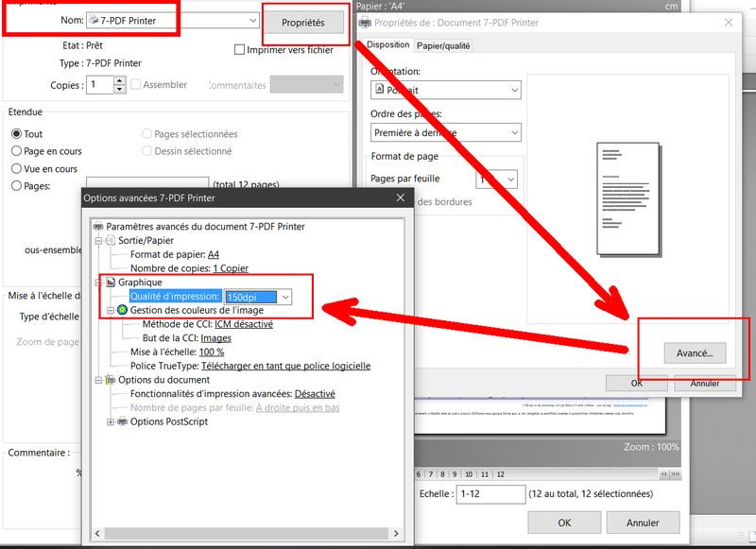
Task: Open the Orientation dropdown
Action: click(x=445, y=90)
